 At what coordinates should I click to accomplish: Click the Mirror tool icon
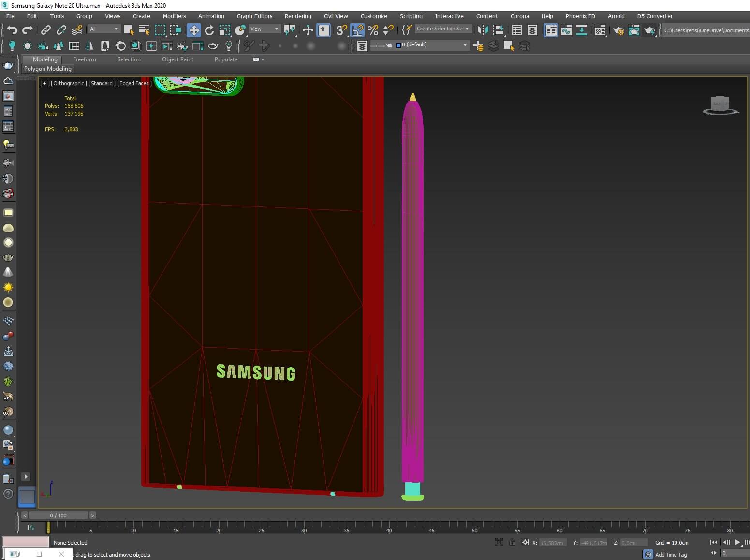click(x=482, y=30)
